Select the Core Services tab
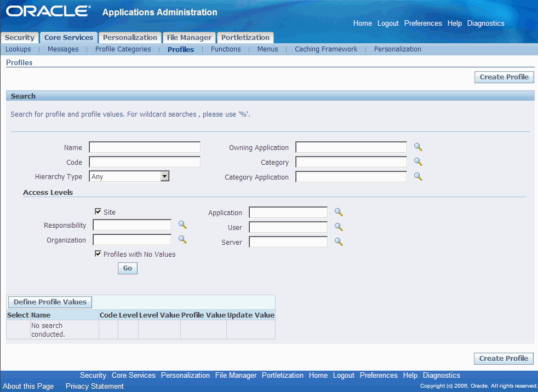The height and width of the screenshot is (392, 538). (x=68, y=37)
